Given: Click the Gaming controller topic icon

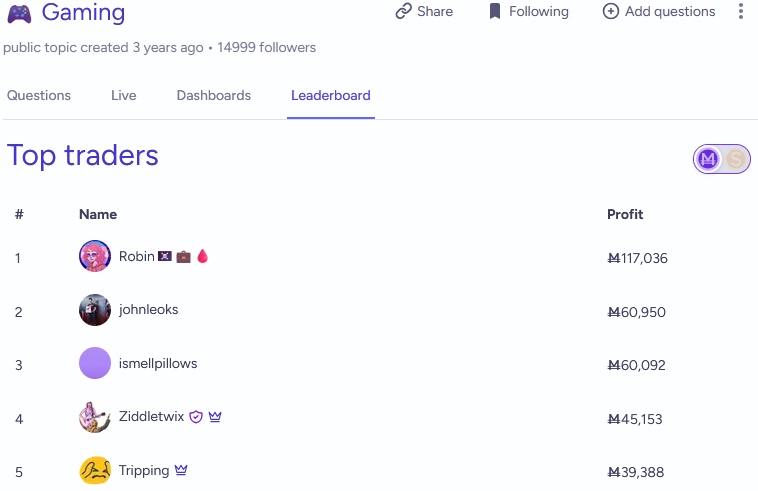Looking at the screenshot, I should tap(19, 14).
